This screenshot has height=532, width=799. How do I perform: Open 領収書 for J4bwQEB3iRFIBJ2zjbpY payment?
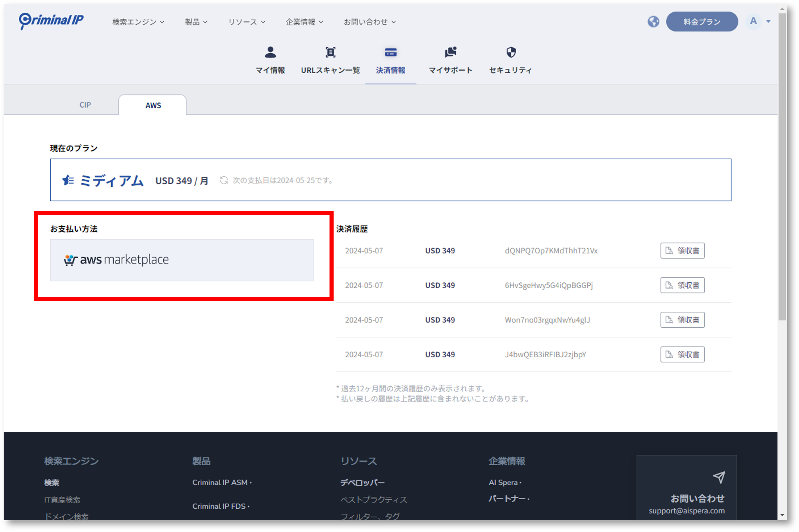(682, 355)
